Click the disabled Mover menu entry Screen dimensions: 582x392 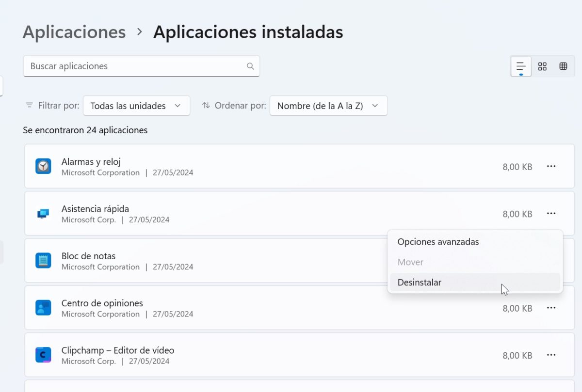tap(475, 262)
